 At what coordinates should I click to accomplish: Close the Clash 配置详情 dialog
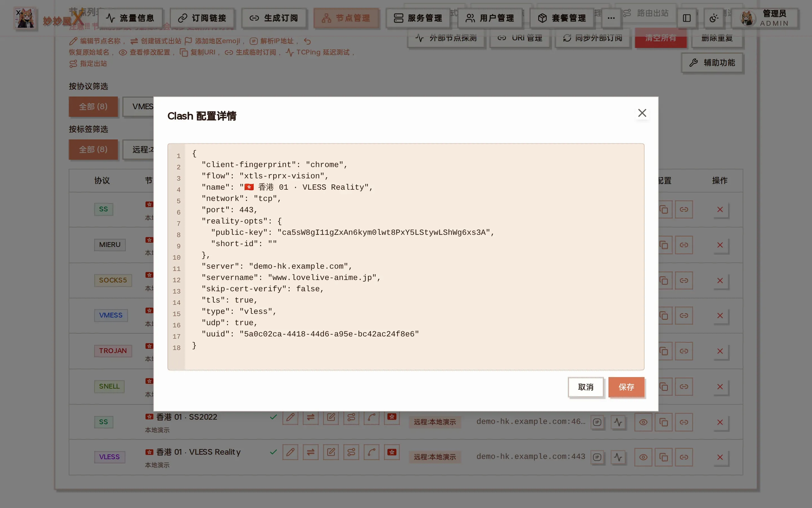pyautogui.click(x=642, y=113)
